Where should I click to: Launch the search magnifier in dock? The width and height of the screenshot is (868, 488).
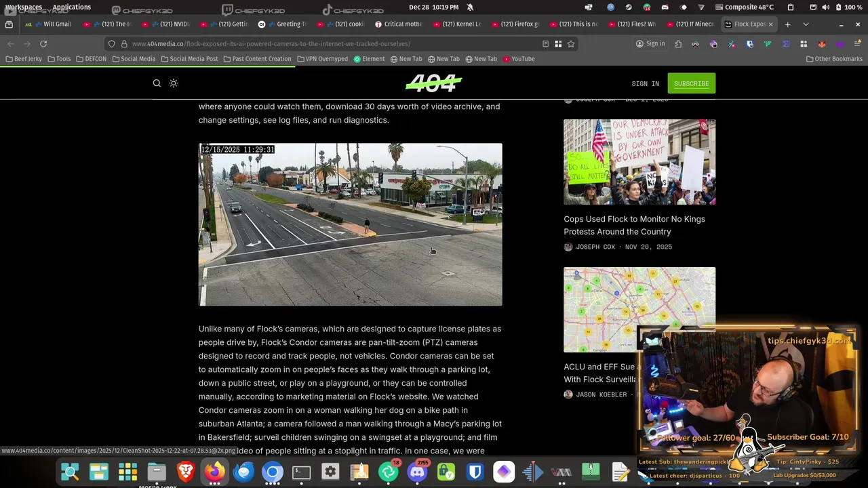click(x=70, y=472)
